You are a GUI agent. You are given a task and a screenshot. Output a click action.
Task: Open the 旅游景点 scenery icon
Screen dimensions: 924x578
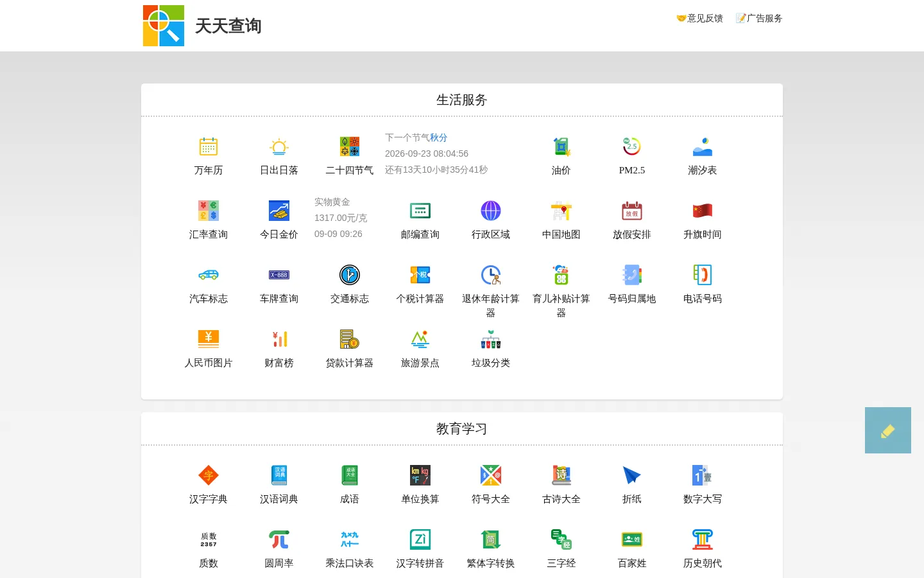coord(420,339)
